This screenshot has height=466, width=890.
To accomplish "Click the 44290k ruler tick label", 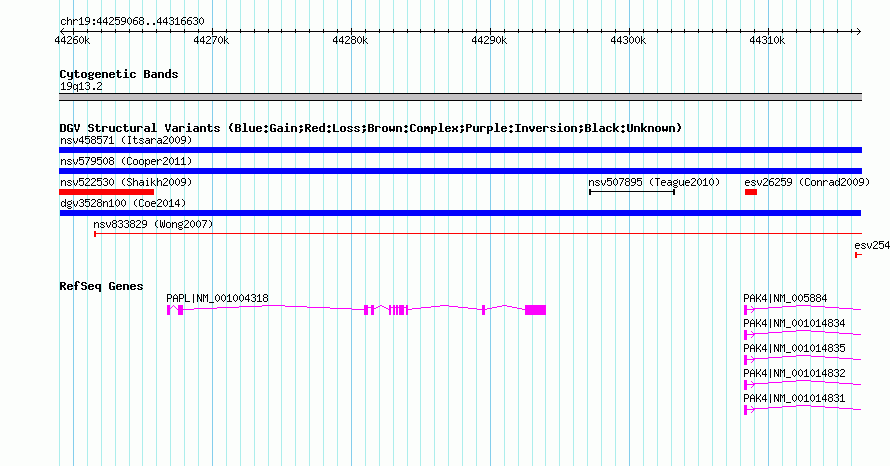I will 489,40.
